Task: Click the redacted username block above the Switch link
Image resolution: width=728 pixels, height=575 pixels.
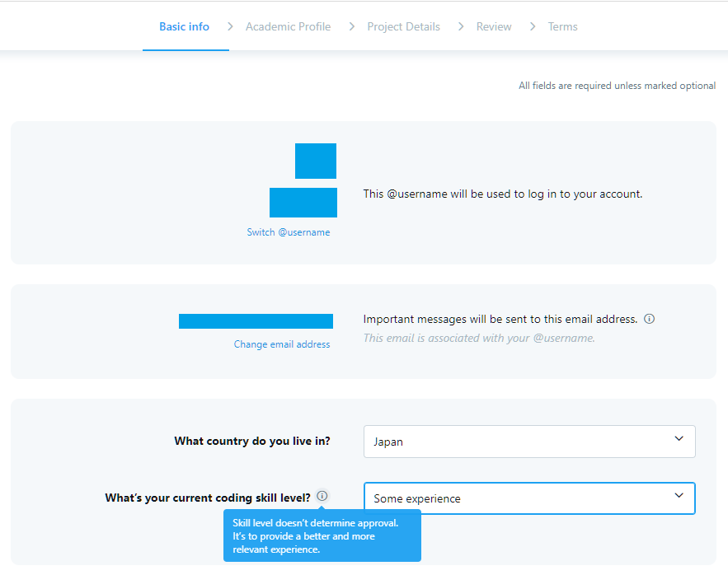Action: pos(303,203)
